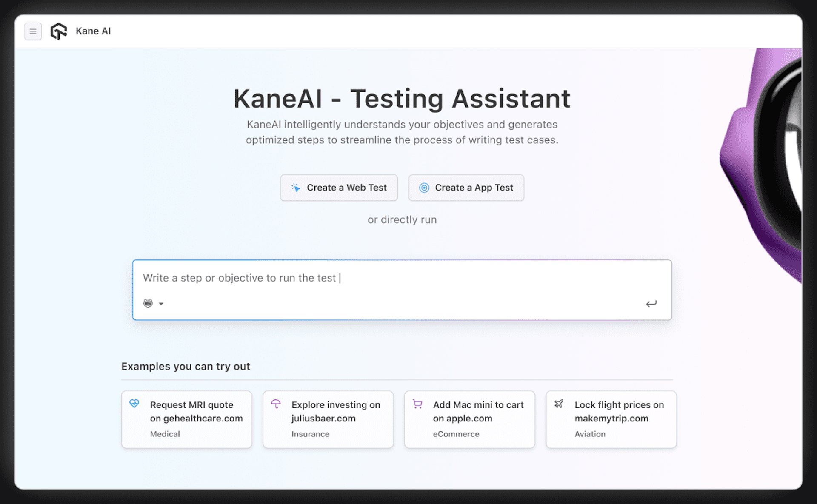Select the Request MRI quote example card

pos(186,419)
